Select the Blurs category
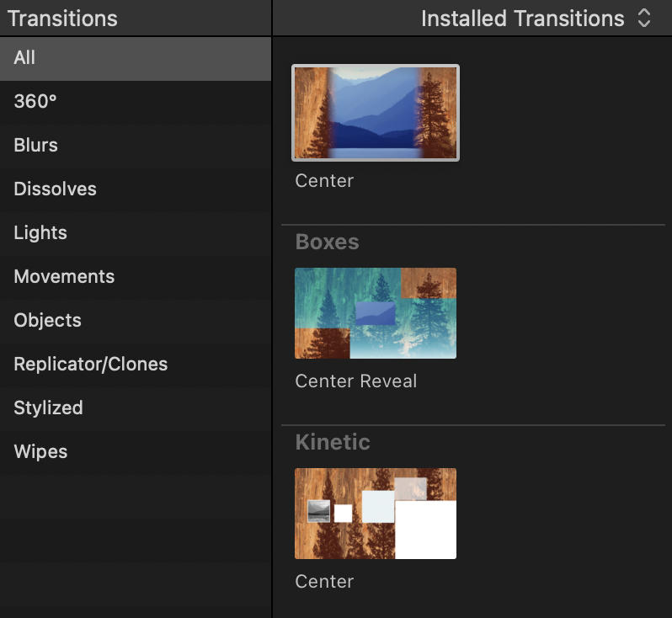 pos(136,147)
